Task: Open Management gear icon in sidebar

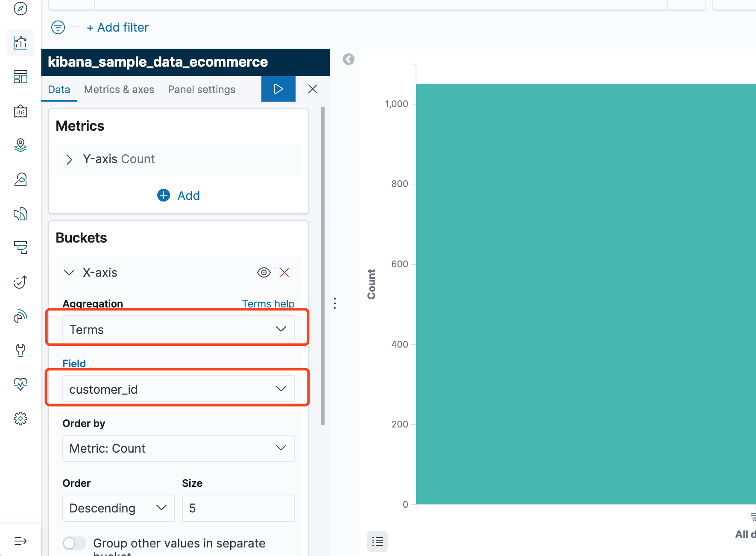Action: click(21, 418)
